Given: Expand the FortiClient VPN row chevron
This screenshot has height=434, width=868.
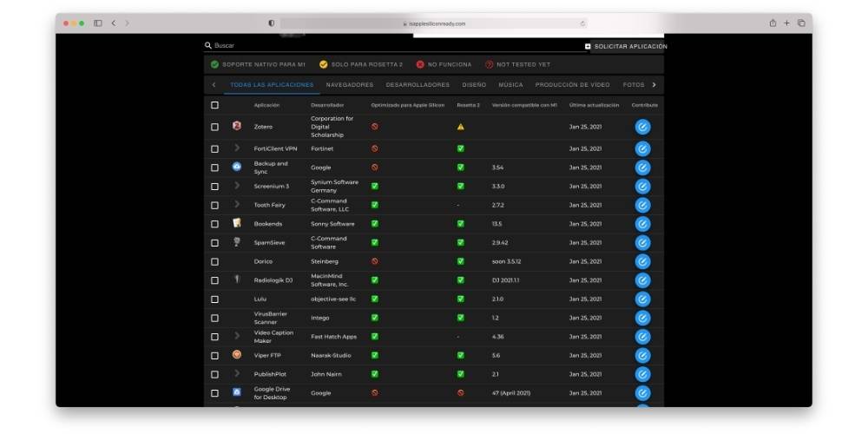Looking at the screenshot, I should click(237, 148).
